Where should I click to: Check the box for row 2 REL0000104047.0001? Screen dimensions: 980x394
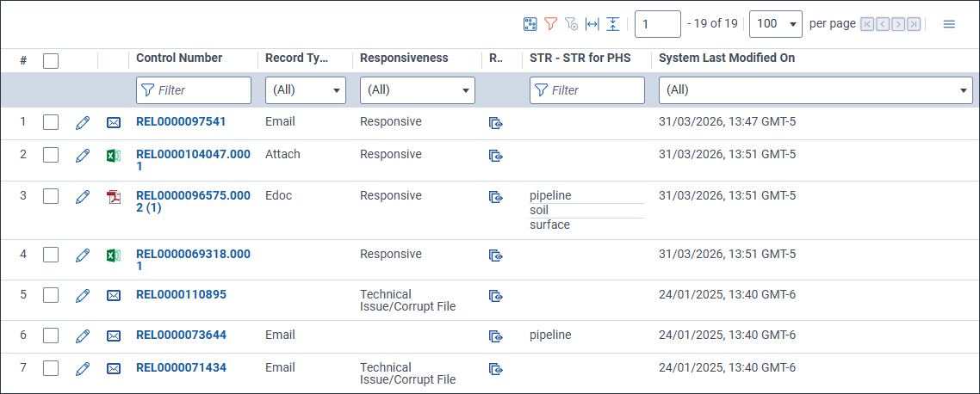(51, 156)
